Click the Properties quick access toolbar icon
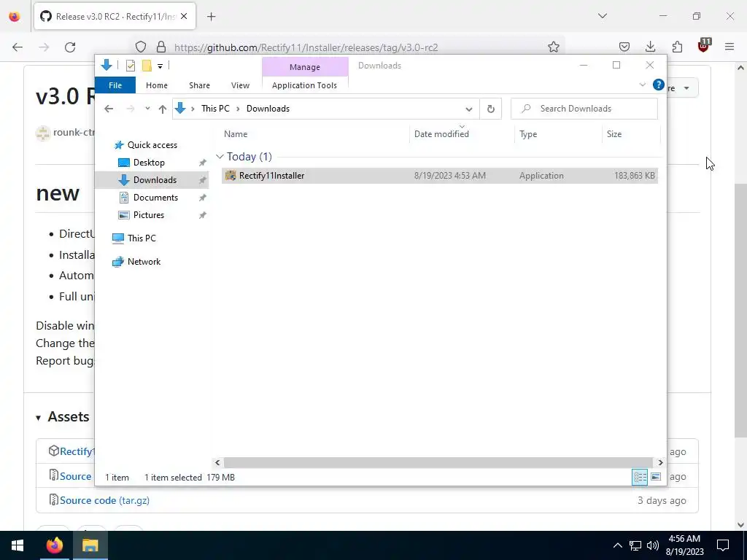Screen dimensions: 747x560 click(x=131, y=66)
